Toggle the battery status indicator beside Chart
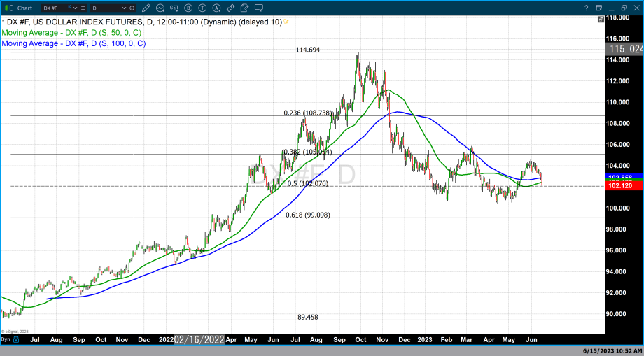Viewport: 644px width, 356px height. pos(7,7)
